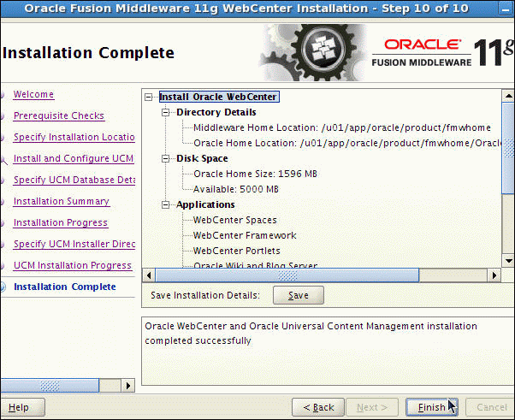The width and height of the screenshot is (515, 420).
Task: Select WebCenter Portlets in the tree
Action: [236, 251]
